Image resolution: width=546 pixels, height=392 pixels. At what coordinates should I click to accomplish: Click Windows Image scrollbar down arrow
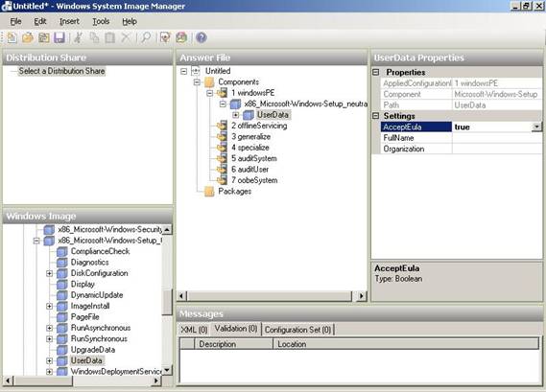tap(167, 370)
